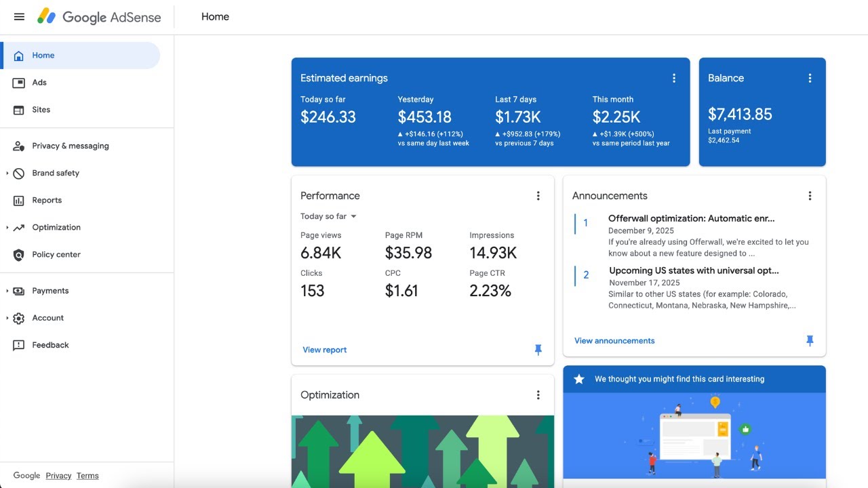Image resolution: width=868 pixels, height=488 pixels.
Task: Open the Terms footer link
Action: click(x=87, y=476)
